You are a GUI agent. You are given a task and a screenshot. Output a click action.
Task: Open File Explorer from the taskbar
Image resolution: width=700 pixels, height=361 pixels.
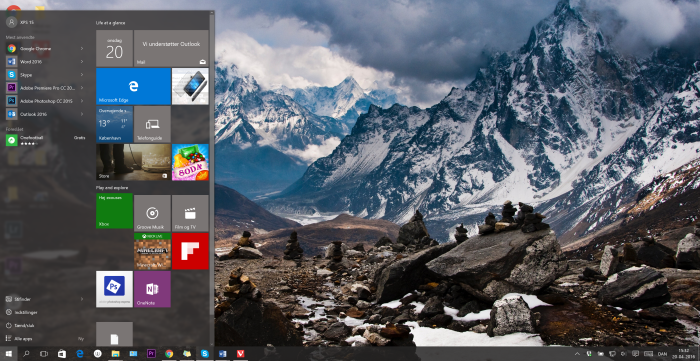[x=115, y=354]
